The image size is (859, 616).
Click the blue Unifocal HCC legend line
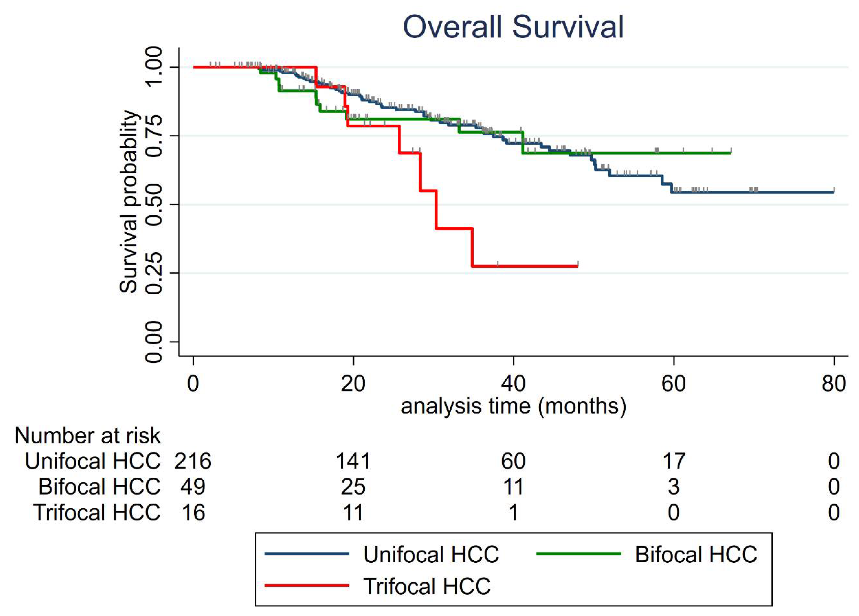[306, 554]
